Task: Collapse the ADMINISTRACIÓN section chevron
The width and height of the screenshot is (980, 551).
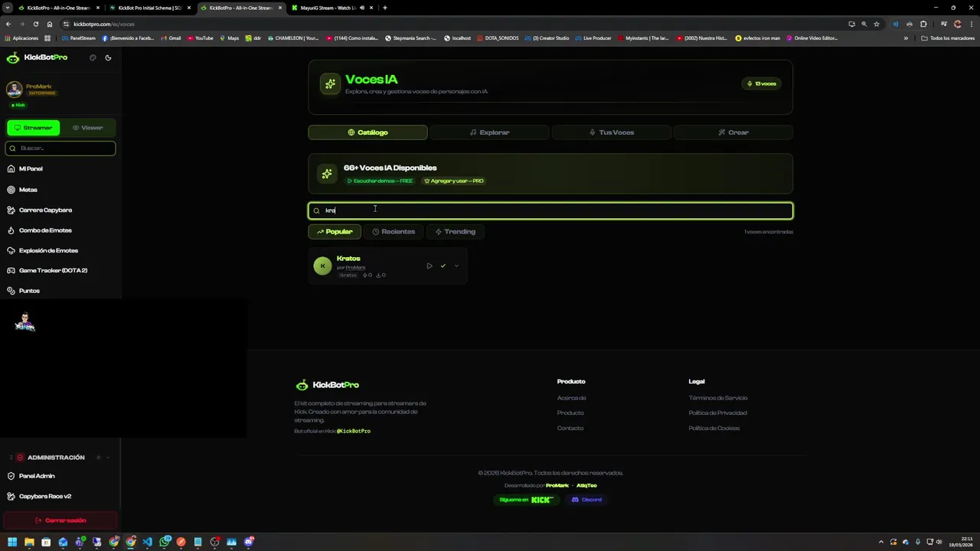Action: [108, 458]
